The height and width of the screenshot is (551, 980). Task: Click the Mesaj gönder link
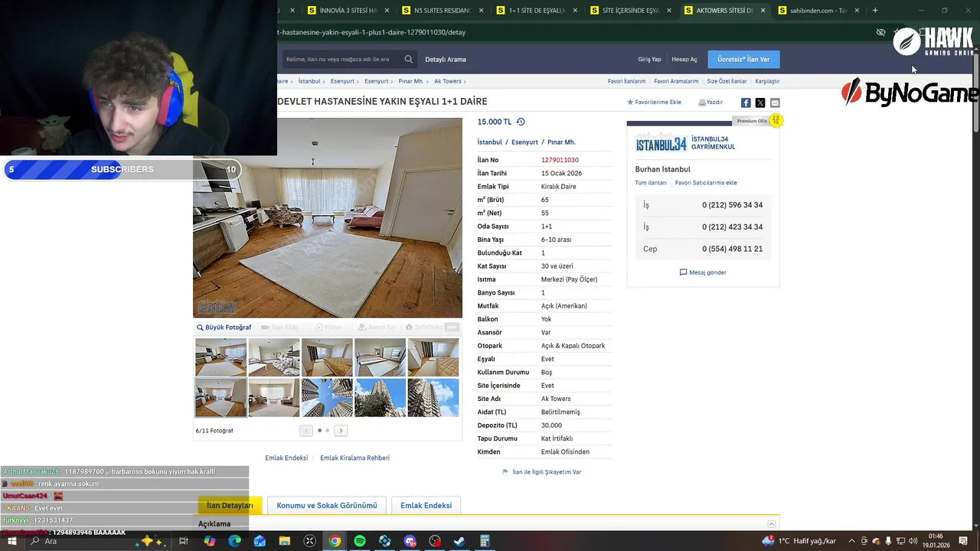coord(703,272)
